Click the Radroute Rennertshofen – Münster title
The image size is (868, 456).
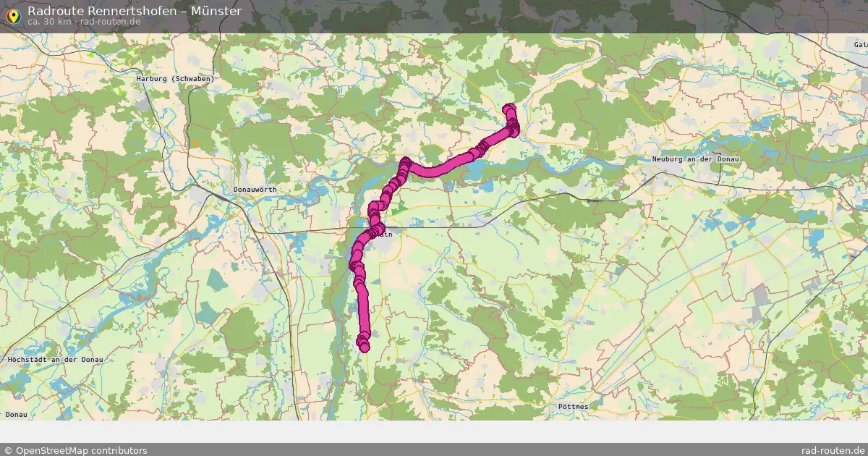[135, 11]
